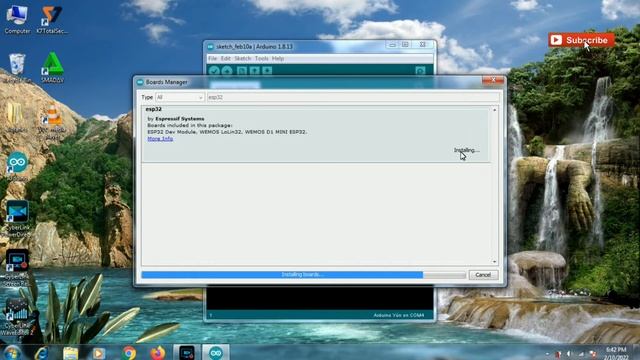
Task: Select the Recycle Bin desktop icon
Action: point(17,68)
